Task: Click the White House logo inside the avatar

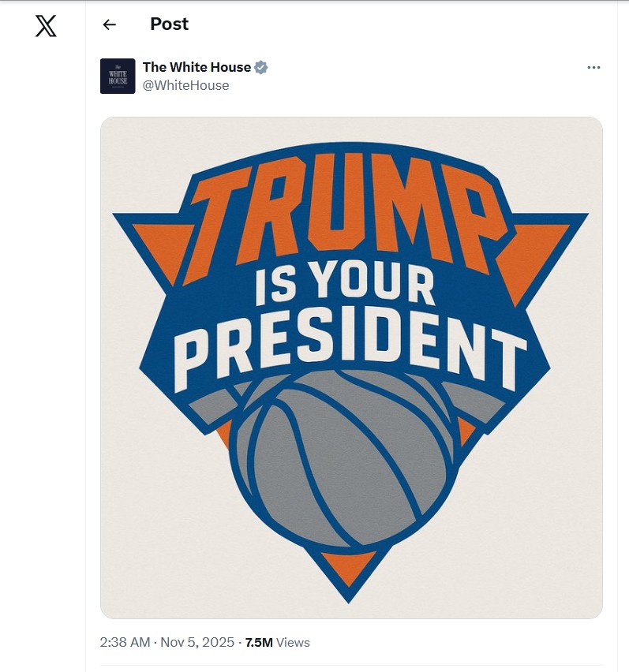Action: click(117, 75)
